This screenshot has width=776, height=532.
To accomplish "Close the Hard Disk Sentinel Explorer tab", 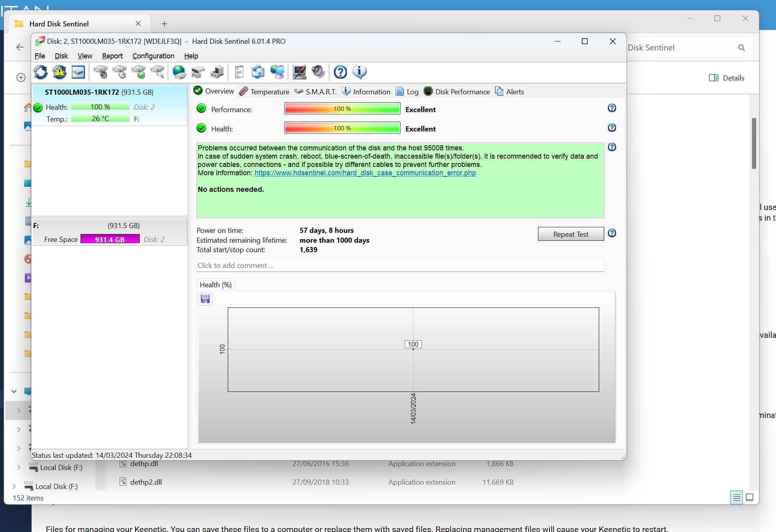I will (138, 24).
